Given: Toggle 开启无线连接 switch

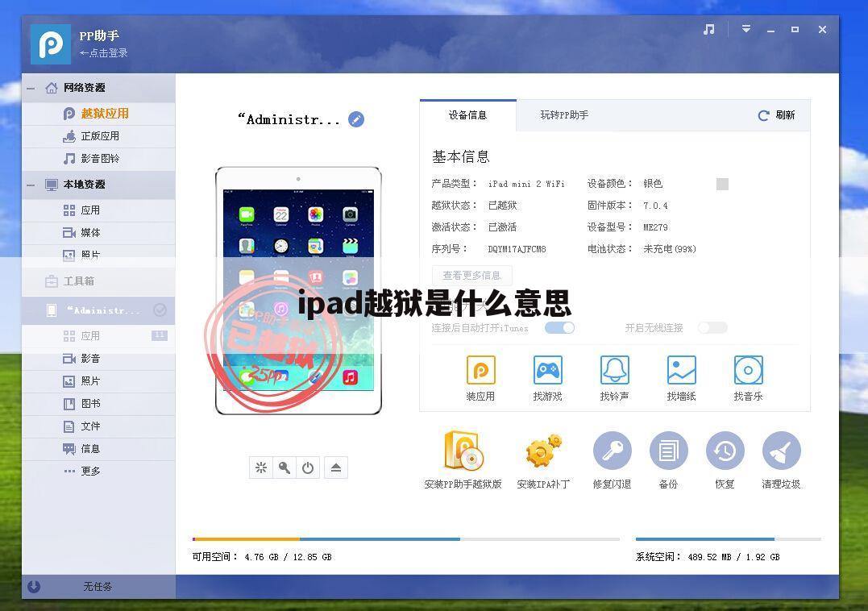Looking at the screenshot, I should click(x=712, y=327).
